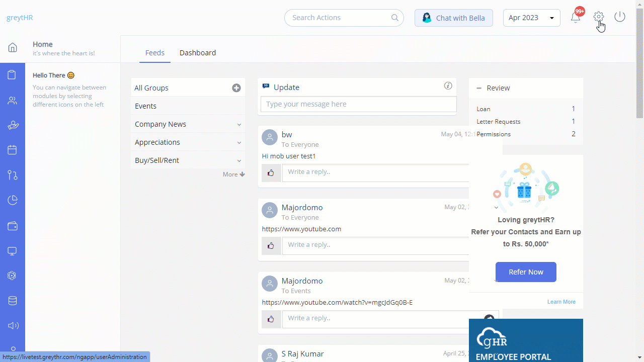
Task: Show More groups
Action: coord(234,174)
